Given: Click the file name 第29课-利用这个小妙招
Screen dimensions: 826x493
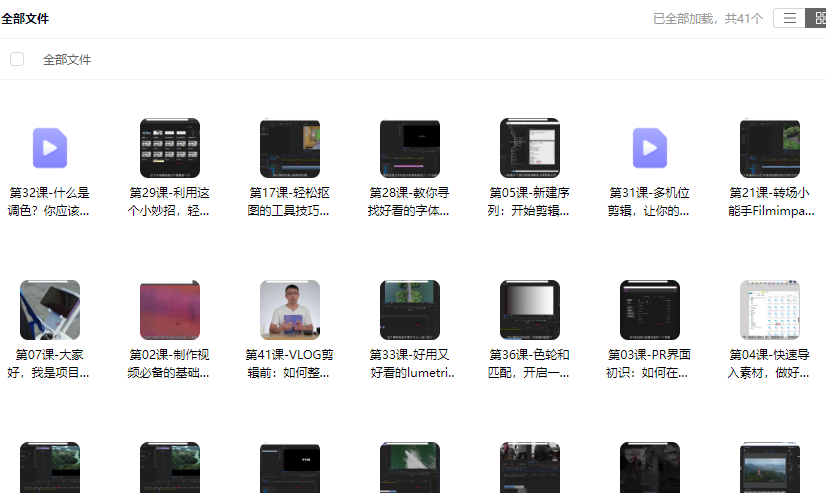Looking at the screenshot, I should tap(169, 202).
